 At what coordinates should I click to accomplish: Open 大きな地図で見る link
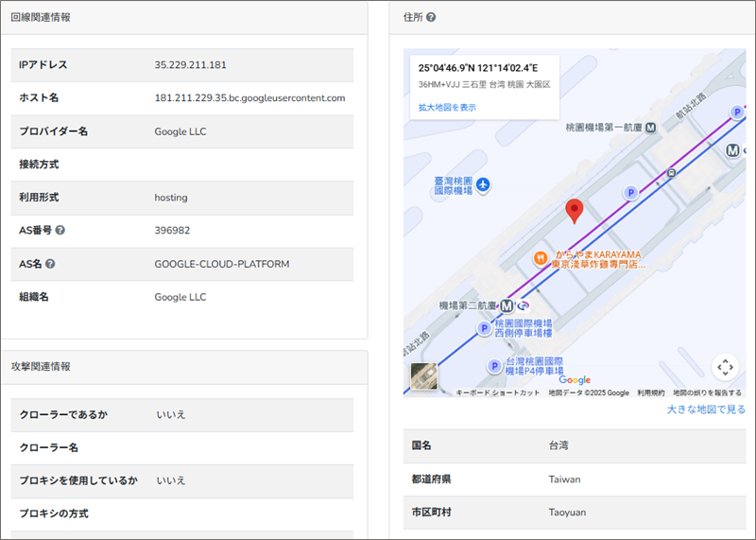[705, 409]
